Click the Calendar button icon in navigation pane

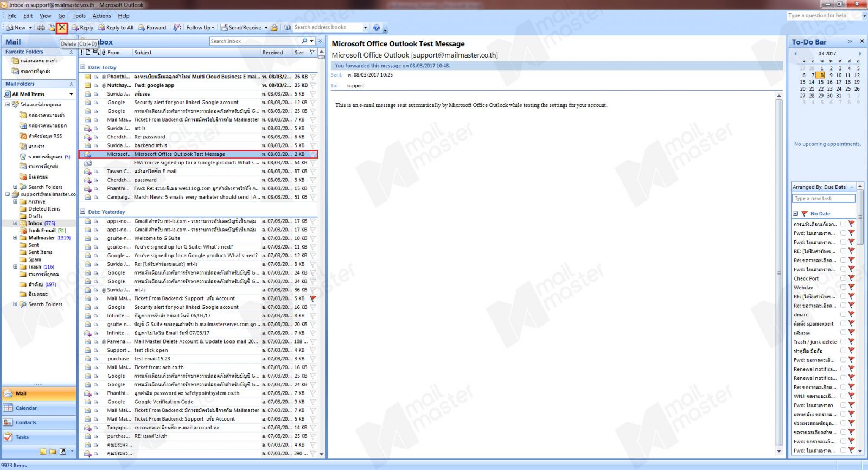pos(8,408)
